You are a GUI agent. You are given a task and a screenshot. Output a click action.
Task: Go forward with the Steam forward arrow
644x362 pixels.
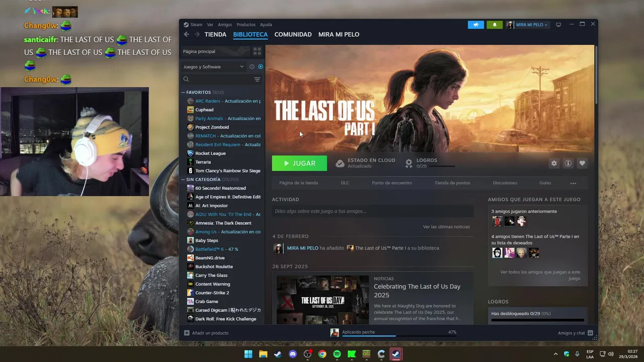pos(197,34)
